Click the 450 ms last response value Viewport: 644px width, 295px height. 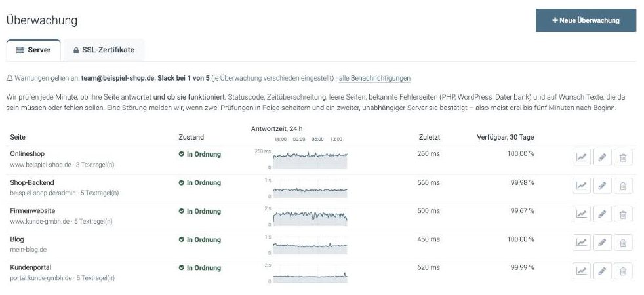pyautogui.click(x=428, y=239)
